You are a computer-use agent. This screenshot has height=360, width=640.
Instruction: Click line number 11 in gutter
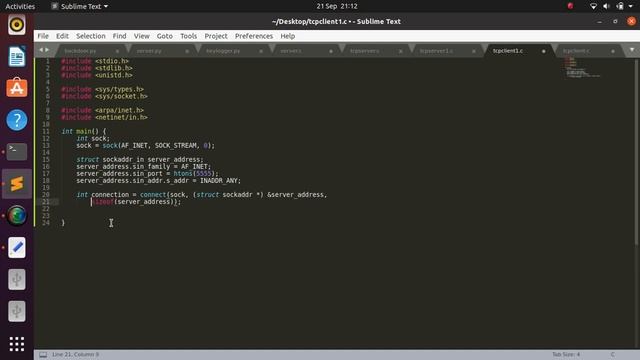[46, 131]
